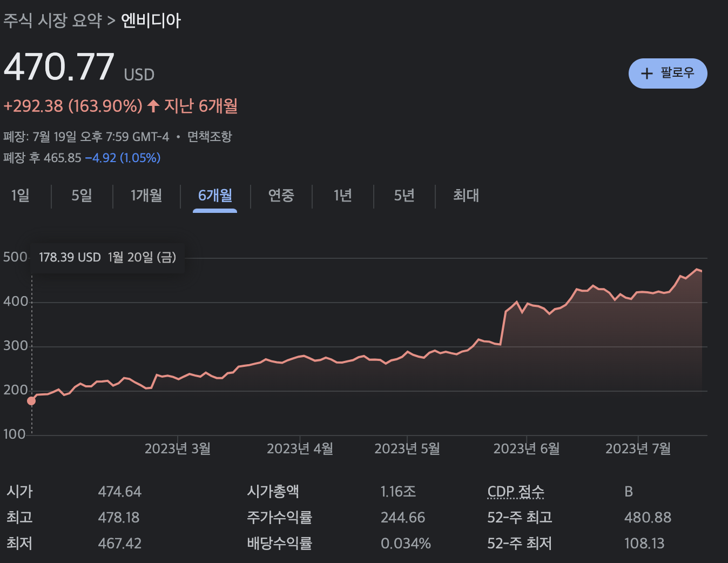The image size is (728, 563).
Task: Click the 시가 value 474.64
Action: pyautogui.click(x=120, y=492)
